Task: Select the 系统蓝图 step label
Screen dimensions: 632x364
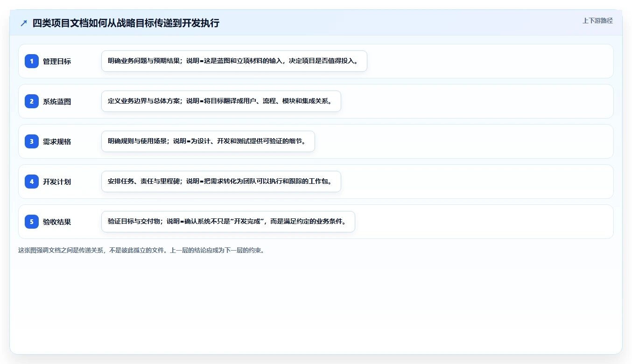Action: coord(57,101)
